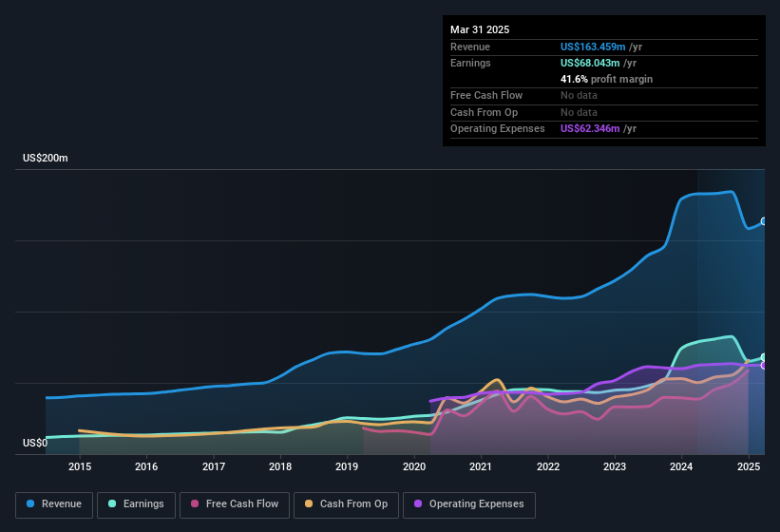Click the 2024 x-axis year label

point(681,466)
